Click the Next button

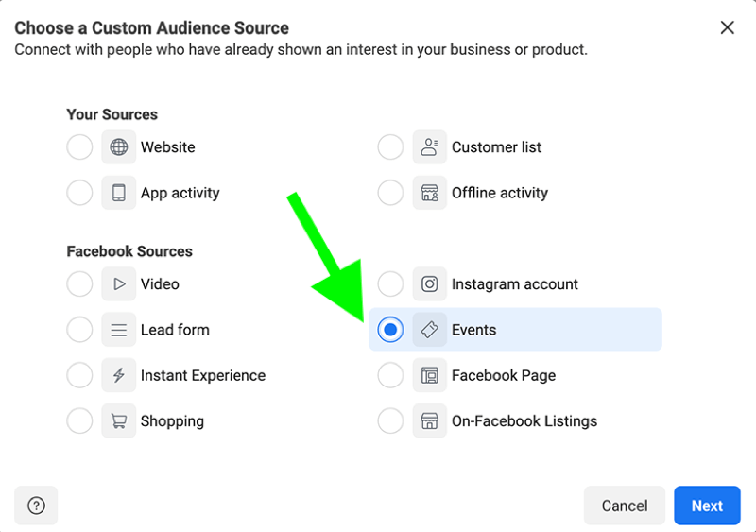707,506
